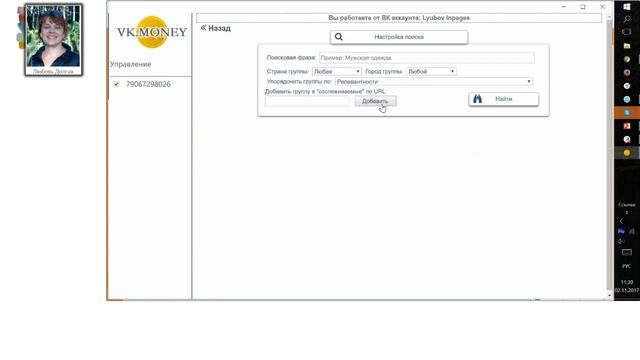This screenshot has height=360, width=640.
Task: Show hidden tray icons chevron
Action: [x=622, y=221]
